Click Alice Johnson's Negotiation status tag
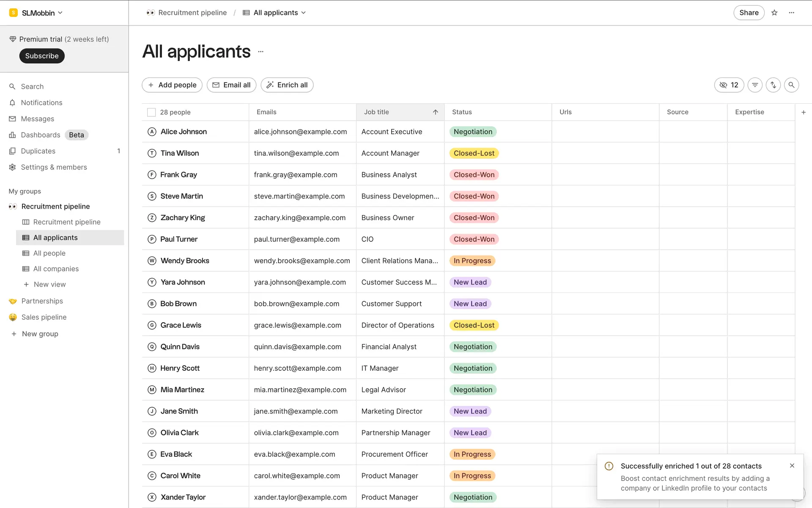This screenshot has width=812, height=508. coord(472,132)
